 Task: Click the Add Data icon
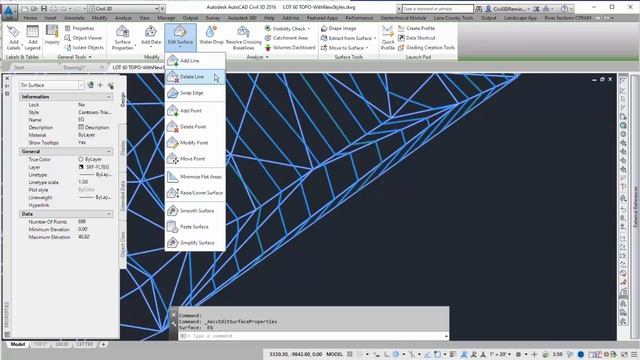tap(151, 35)
